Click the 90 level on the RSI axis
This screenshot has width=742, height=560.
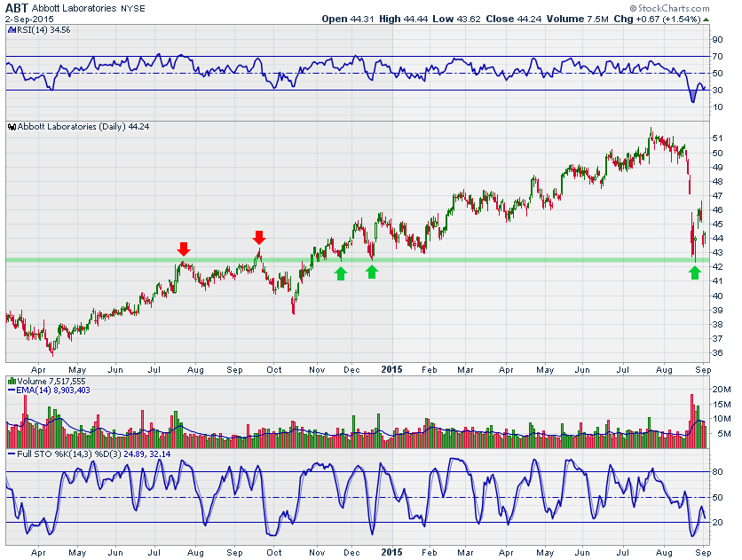pos(717,40)
